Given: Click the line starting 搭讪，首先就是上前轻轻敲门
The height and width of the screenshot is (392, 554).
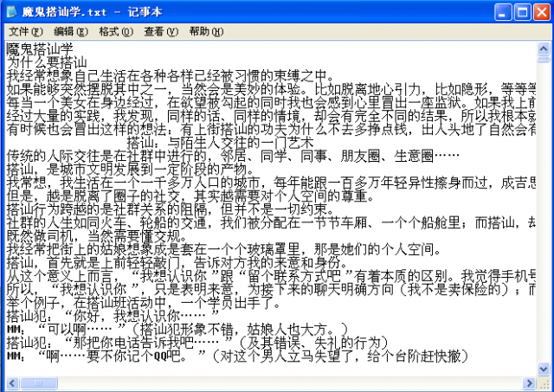Looking at the screenshot, I should (173, 261).
